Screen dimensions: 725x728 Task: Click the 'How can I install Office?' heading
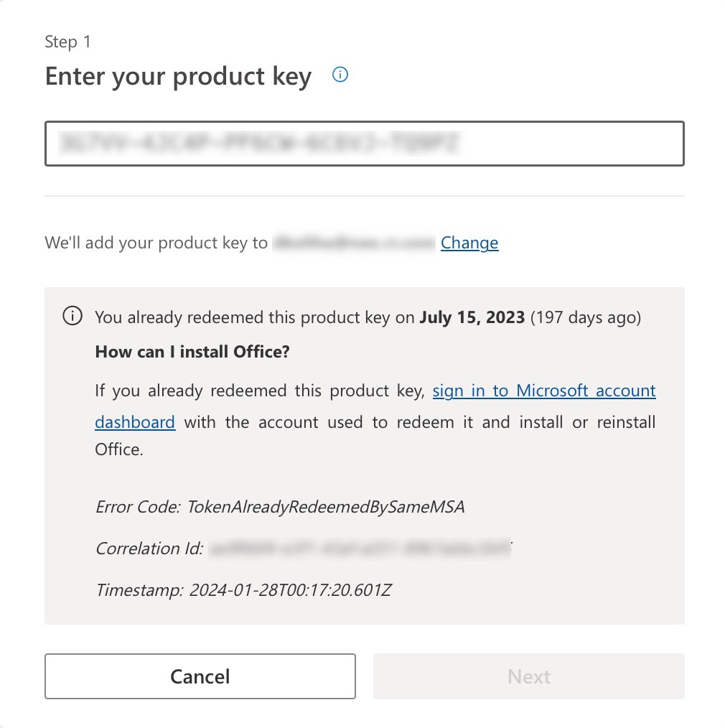[x=192, y=353]
